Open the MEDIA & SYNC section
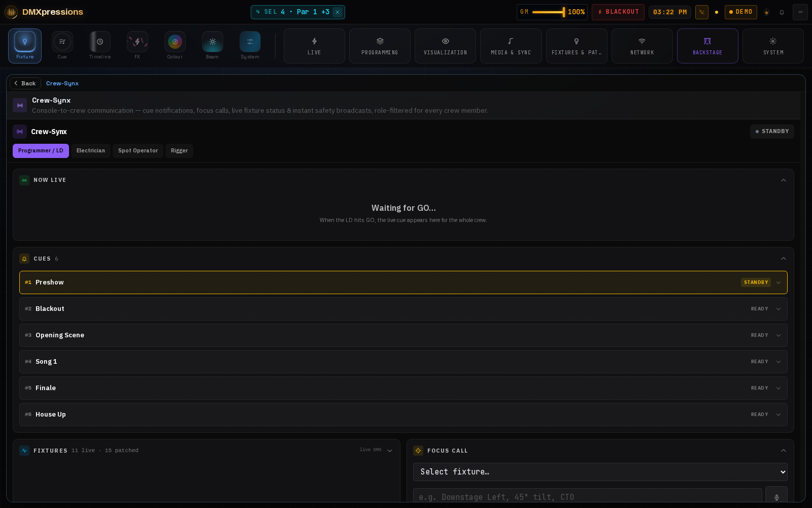Image resolution: width=812 pixels, height=508 pixels. (x=511, y=46)
